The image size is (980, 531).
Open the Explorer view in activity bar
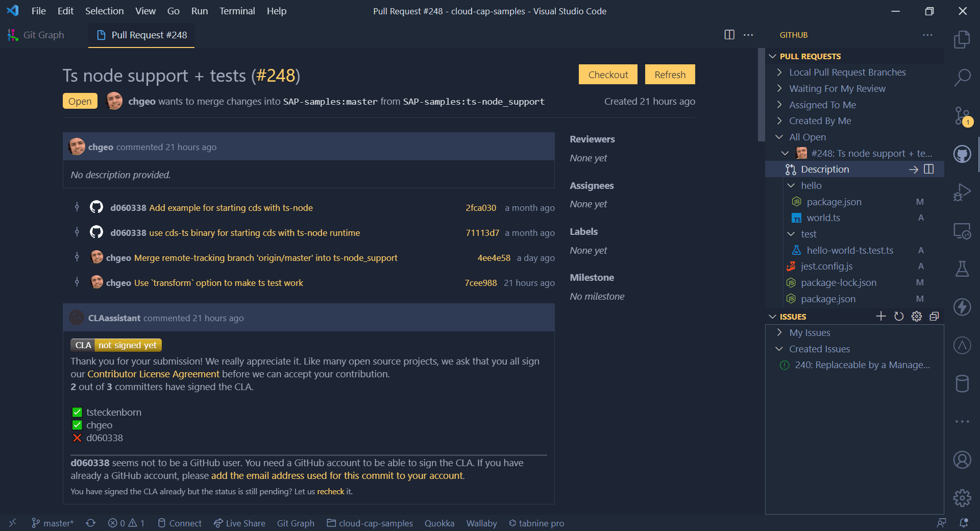pos(962,39)
